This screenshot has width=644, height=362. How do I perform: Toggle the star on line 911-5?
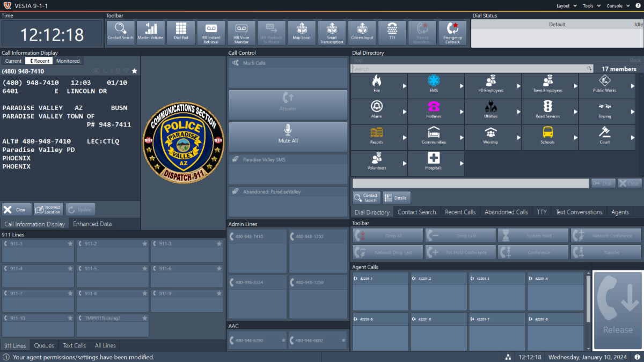(x=144, y=269)
